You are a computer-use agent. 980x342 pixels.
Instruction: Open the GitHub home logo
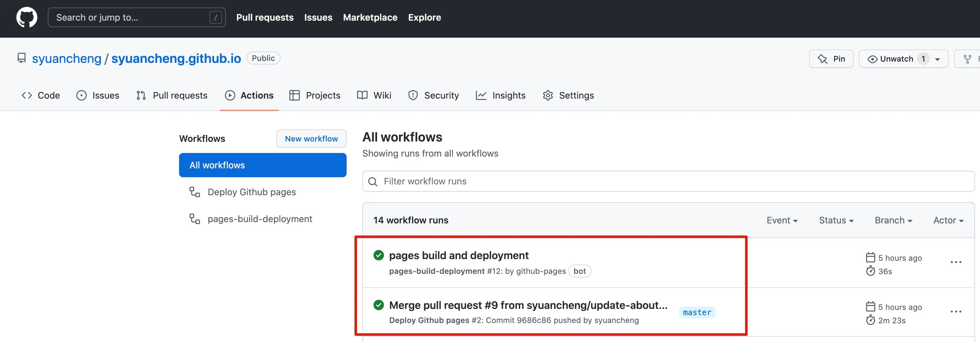click(27, 17)
